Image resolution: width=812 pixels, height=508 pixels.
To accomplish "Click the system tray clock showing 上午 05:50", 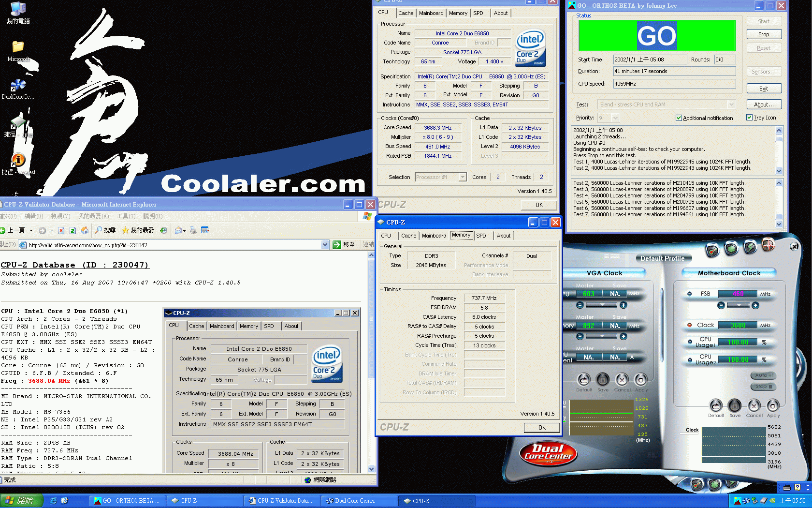I will coord(792,501).
